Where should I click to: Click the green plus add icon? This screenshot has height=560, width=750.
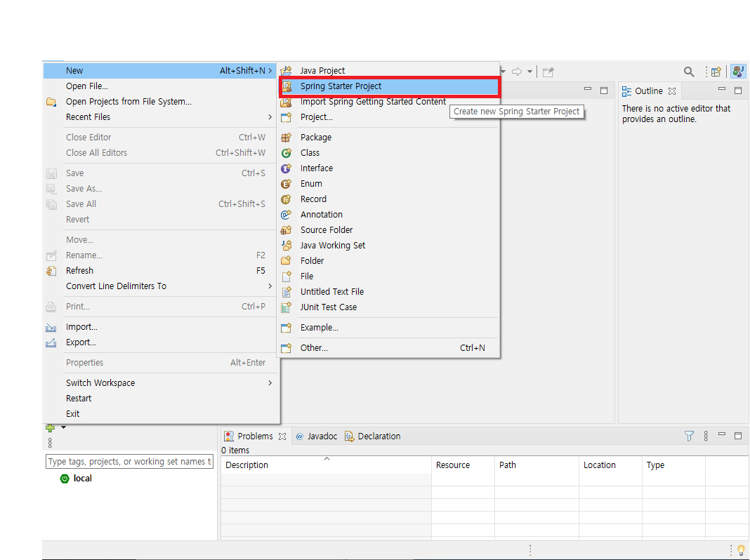tap(51, 427)
